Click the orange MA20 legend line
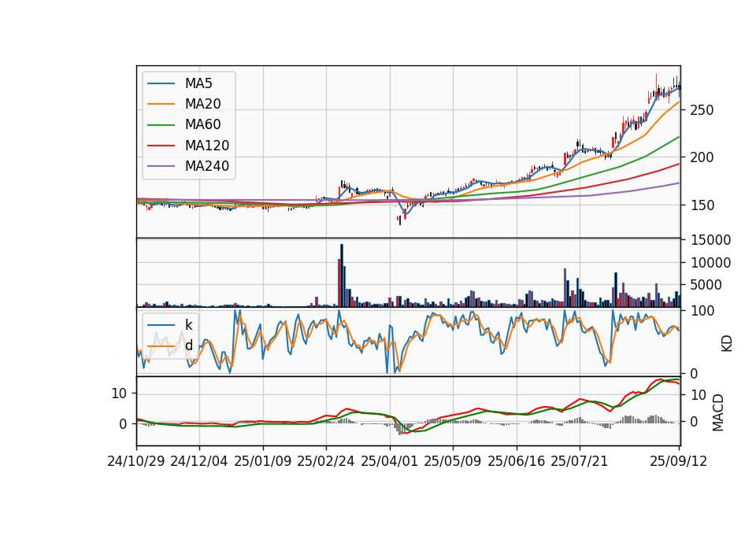The image size is (756, 543). click(x=161, y=104)
